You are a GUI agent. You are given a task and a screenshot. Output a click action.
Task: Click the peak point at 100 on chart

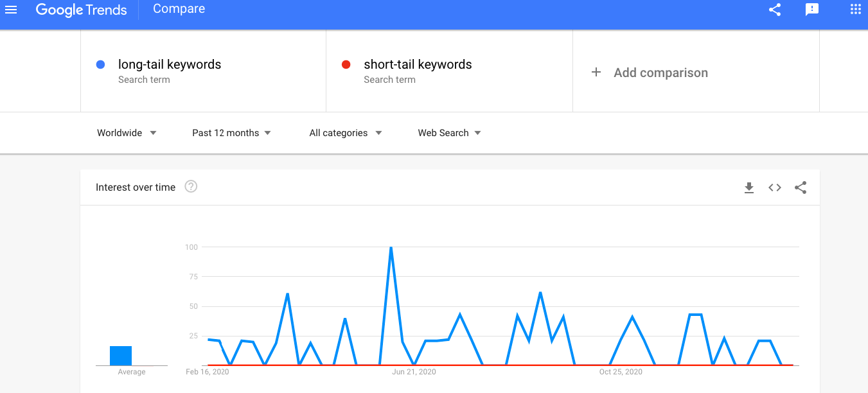click(391, 248)
